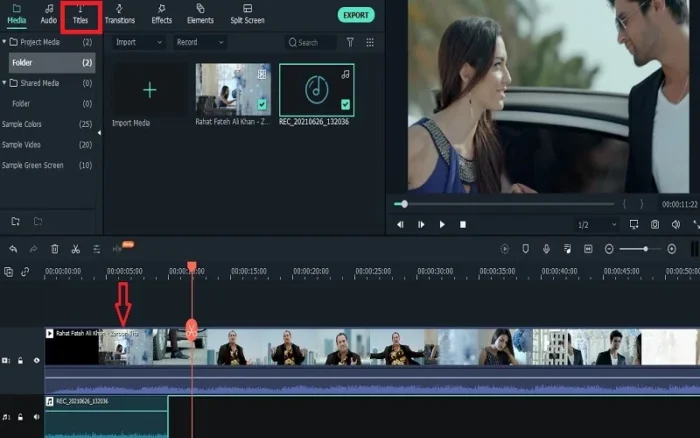Open the Audio tab

[49, 14]
